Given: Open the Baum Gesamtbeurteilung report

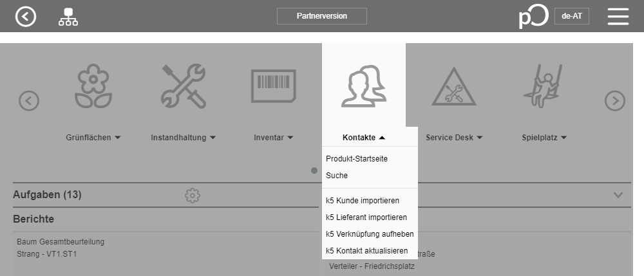Looking at the screenshot, I should pos(61,241).
